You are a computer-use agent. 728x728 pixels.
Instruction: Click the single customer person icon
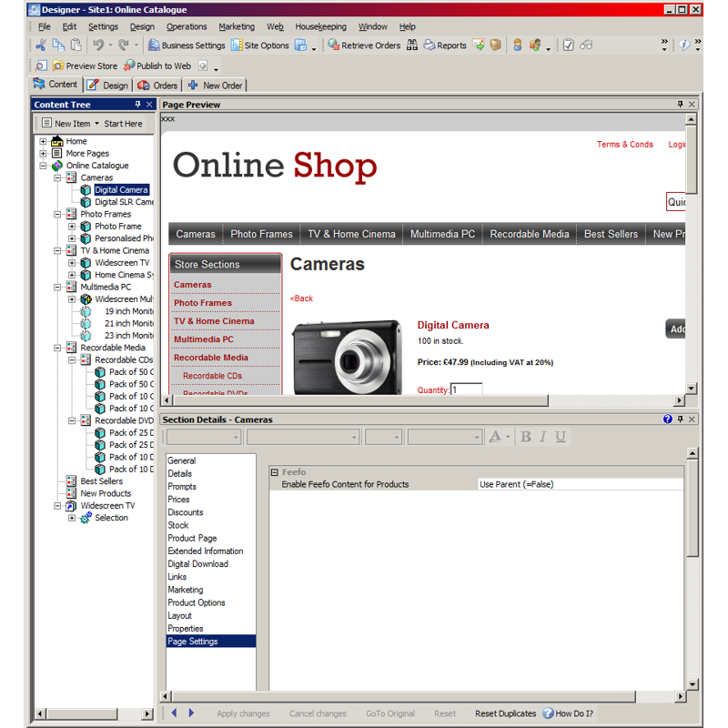517,45
